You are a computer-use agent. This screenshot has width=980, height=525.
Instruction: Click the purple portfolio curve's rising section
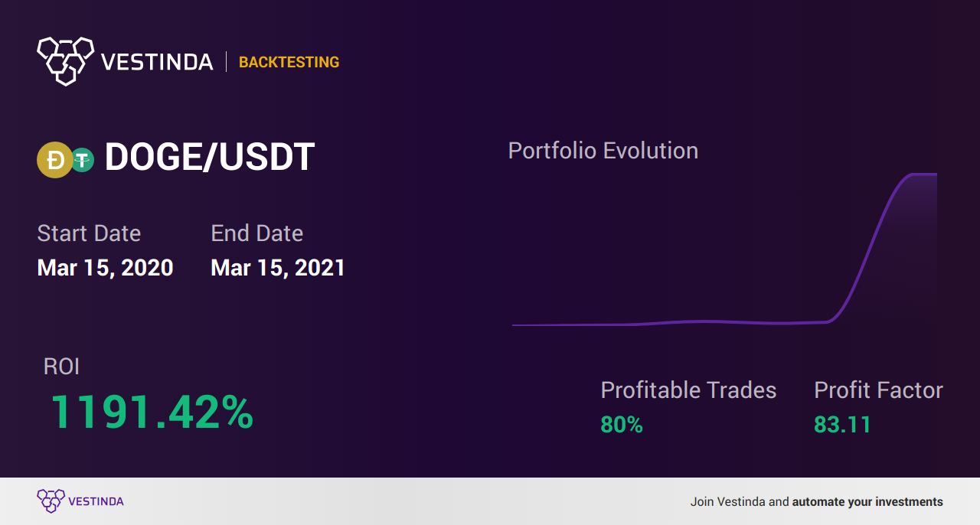(x=869, y=249)
